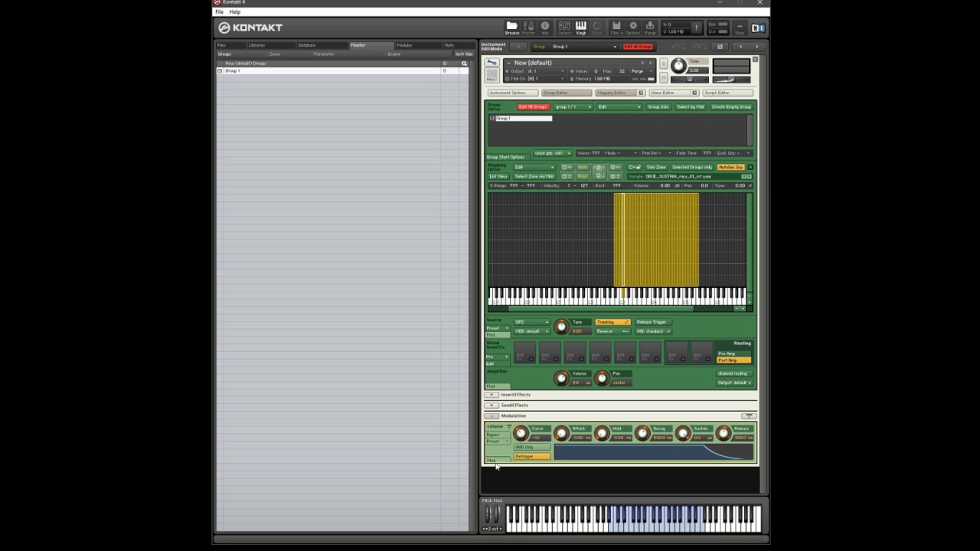Tick the Group 1 checkbox in Group Editor
This screenshot has height=551, width=980.
click(492, 119)
